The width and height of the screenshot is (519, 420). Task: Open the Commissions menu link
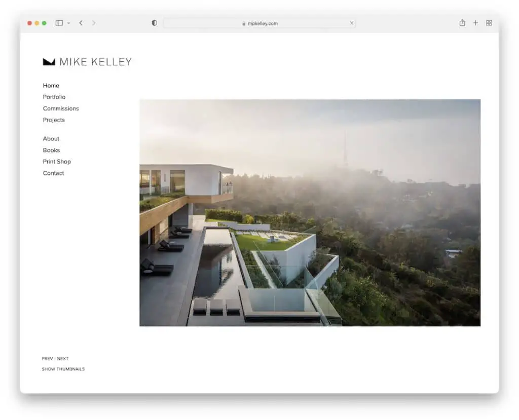(61, 108)
